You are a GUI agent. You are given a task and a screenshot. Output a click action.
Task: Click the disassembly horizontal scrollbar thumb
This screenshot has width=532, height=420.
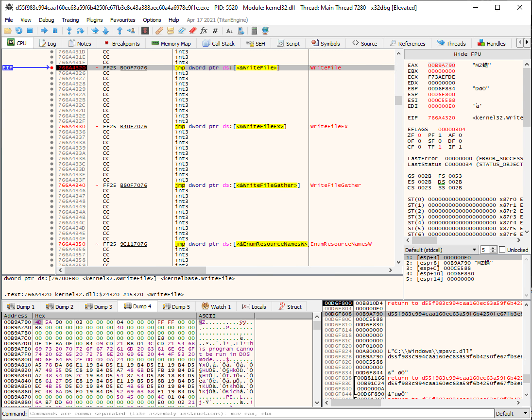(x=135, y=270)
